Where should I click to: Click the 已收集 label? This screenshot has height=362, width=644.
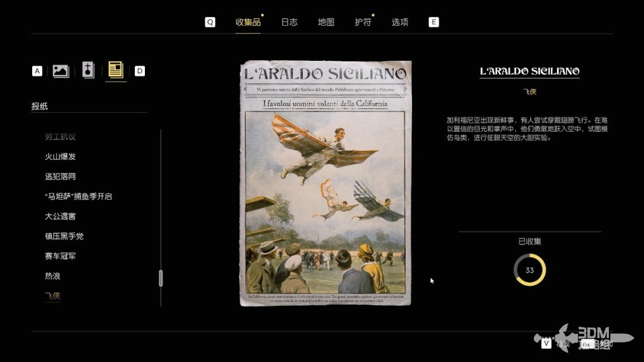530,242
